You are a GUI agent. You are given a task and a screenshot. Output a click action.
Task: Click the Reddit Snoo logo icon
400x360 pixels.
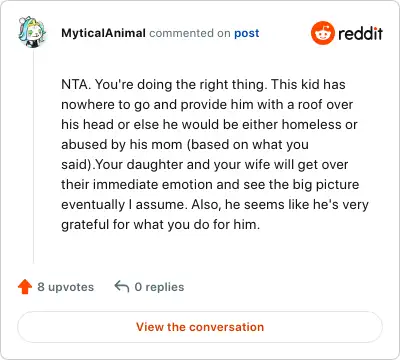coord(322,33)
